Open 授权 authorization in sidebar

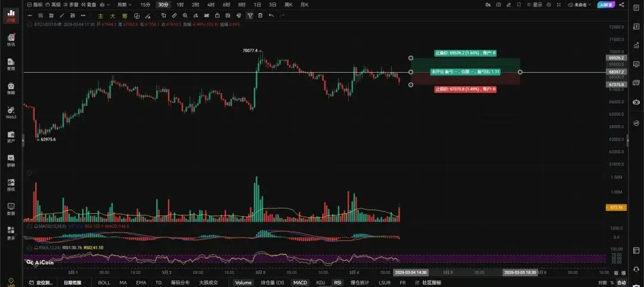tap(11, 185)
